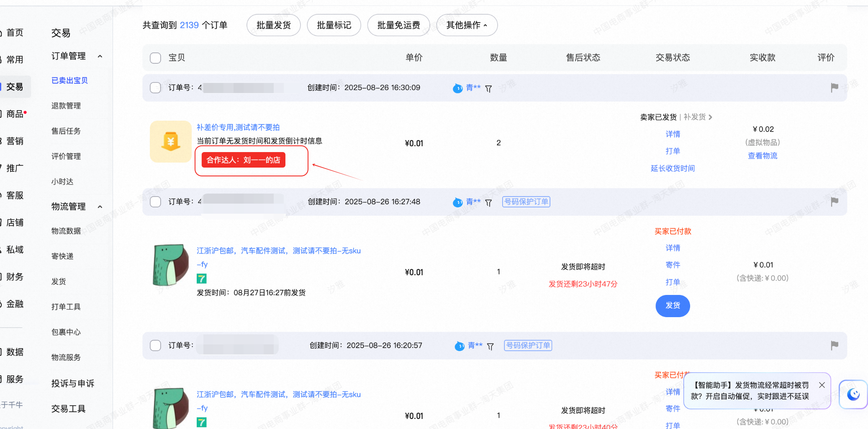Click 延长收货时间 link

(x=673, y=168)
